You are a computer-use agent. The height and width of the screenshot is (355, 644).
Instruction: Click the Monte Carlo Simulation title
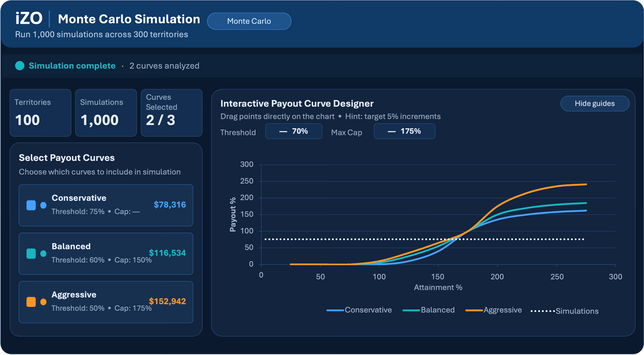tap(129, 19)
